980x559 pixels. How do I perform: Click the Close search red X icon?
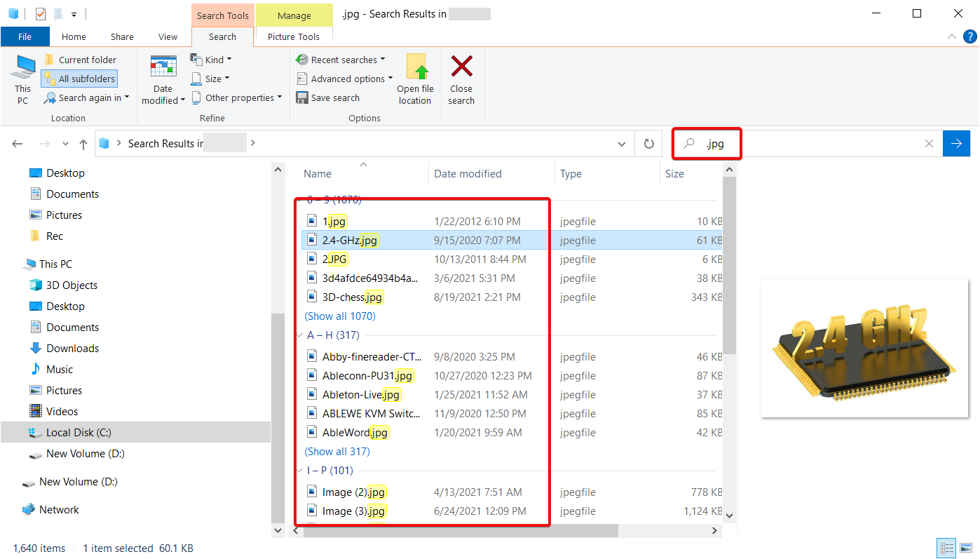click(x=461, y=68)
